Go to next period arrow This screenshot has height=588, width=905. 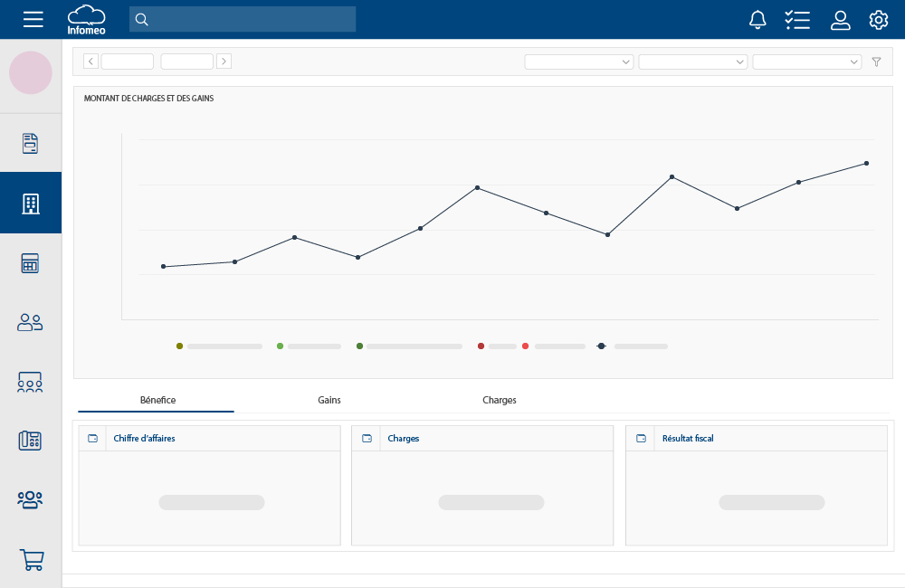[x=224, y=62]
